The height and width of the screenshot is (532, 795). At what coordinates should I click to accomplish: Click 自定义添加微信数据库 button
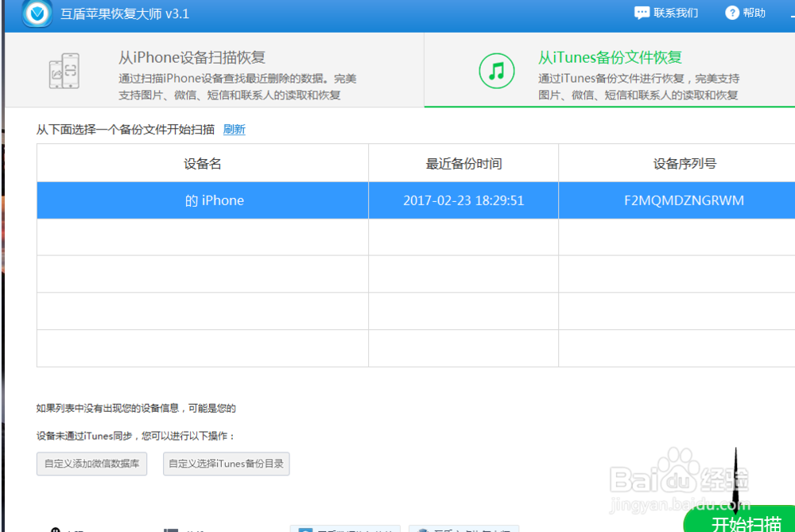(91, 464)
